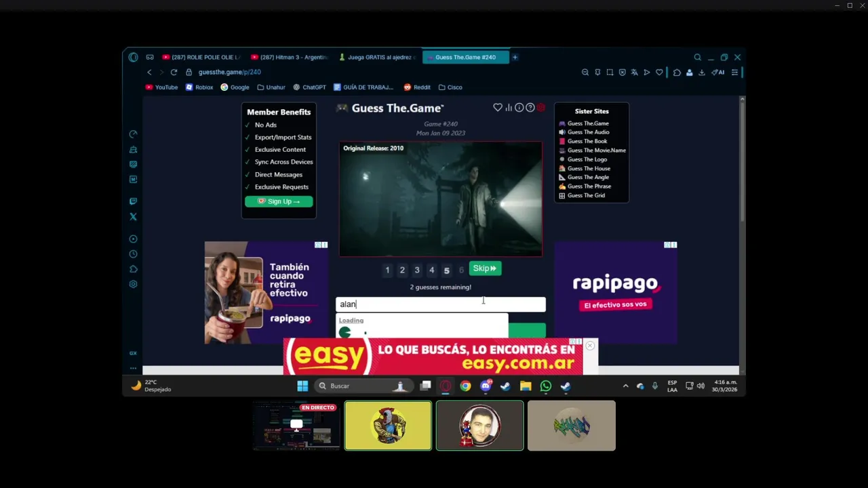
Task: Open the browser Easy Setup menu icon
Action: pos(734,73)
